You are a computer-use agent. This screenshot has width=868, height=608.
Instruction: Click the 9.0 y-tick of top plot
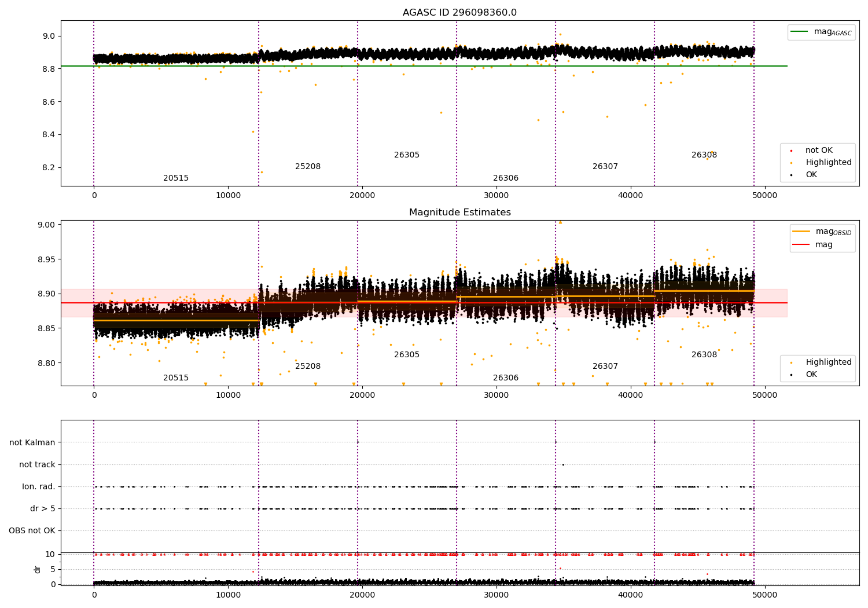coord(49,36)
